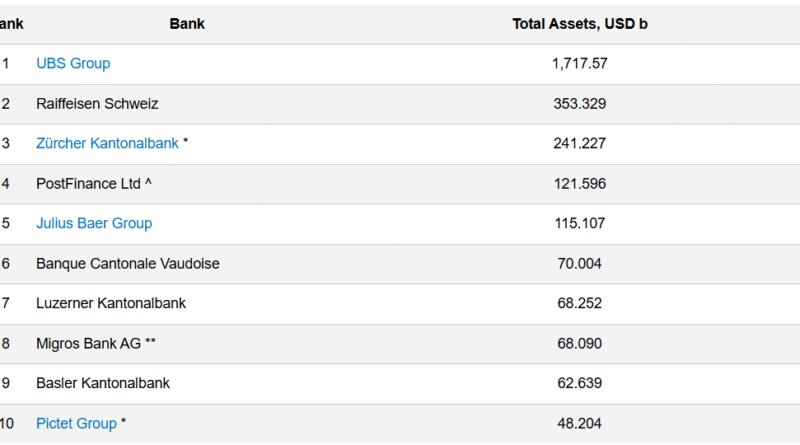Select the Raiffeisen Schweiz bank name

click(97, 103)
